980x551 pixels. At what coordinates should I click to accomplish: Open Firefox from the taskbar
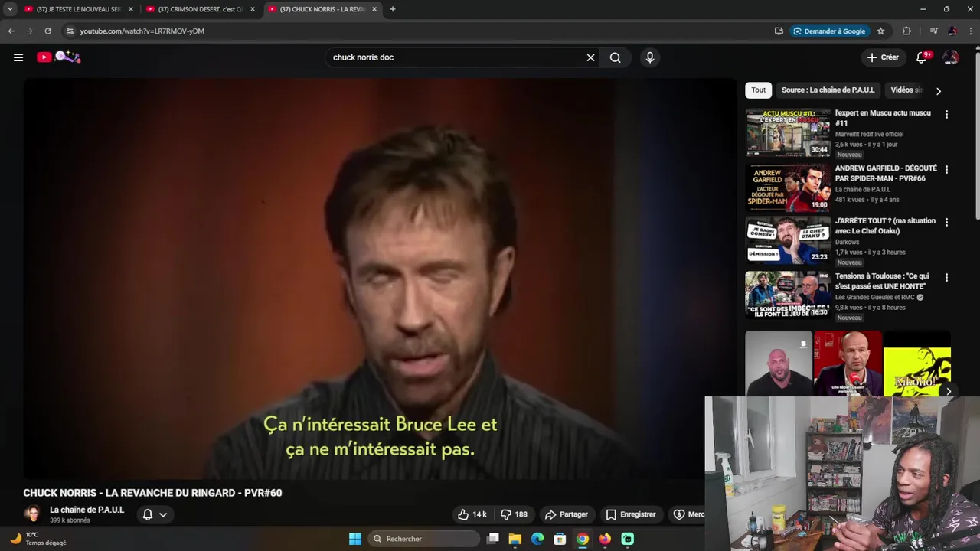pos(605,539)
